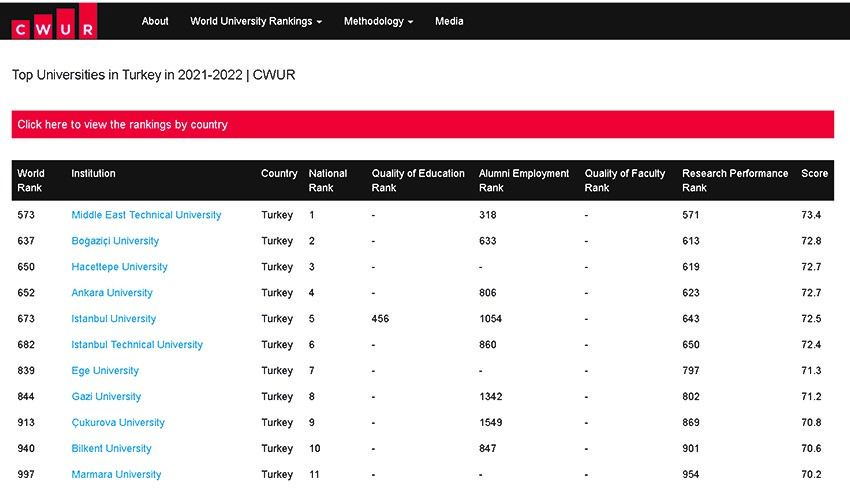Click the CWUR logo
The width and height of the screenshot is (850, 492).
tap(54, 22)
